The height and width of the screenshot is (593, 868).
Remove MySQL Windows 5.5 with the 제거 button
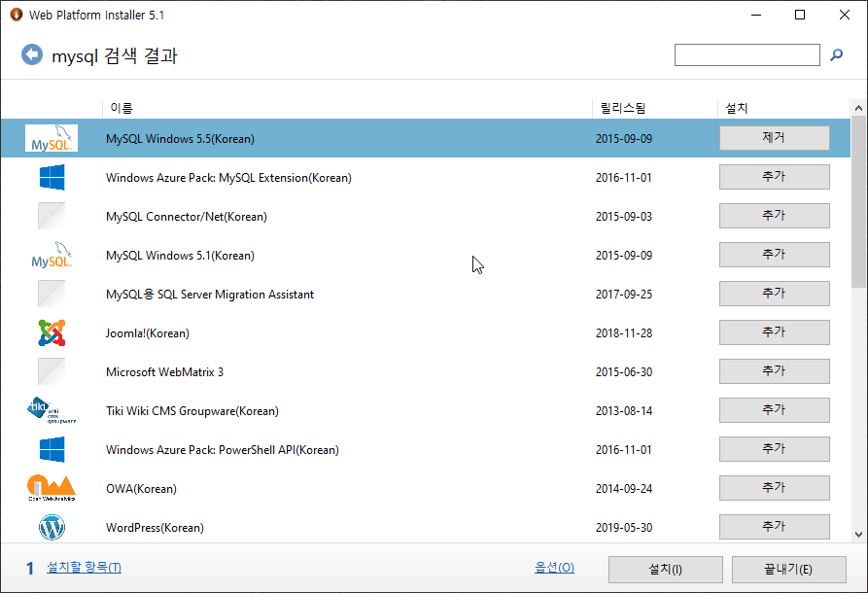pos(775,138)
